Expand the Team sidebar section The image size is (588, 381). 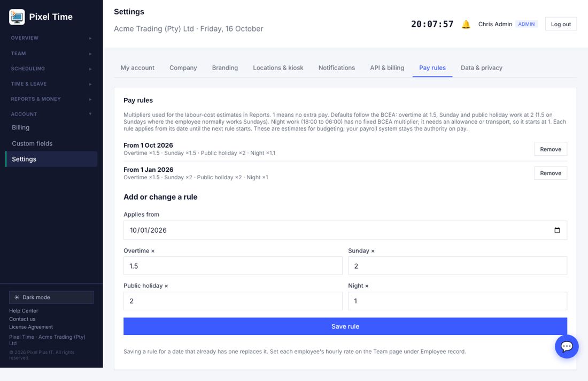pyautogui.click(x=51, y=54)
